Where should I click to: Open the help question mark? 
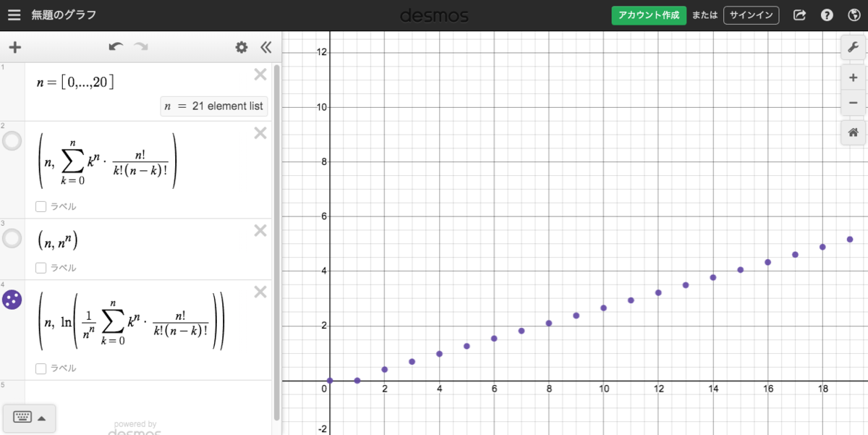827,15
